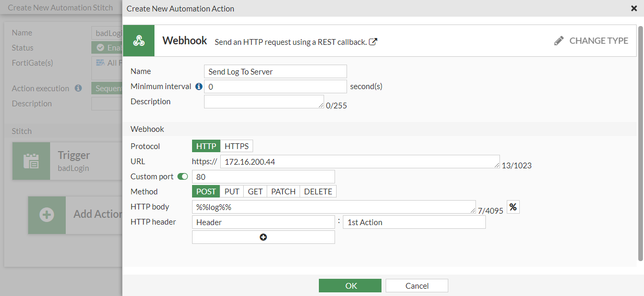Click the Add Action plus icon
Viewport: 644px width, 296px height.
pyautogui.click(x=47, y=215)
